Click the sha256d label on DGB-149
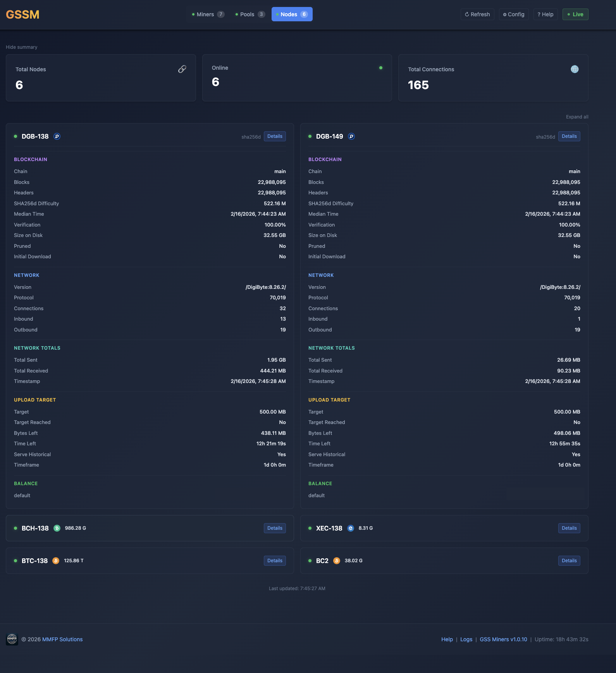This screenshot has height=673, width=616. click(545, 137)
